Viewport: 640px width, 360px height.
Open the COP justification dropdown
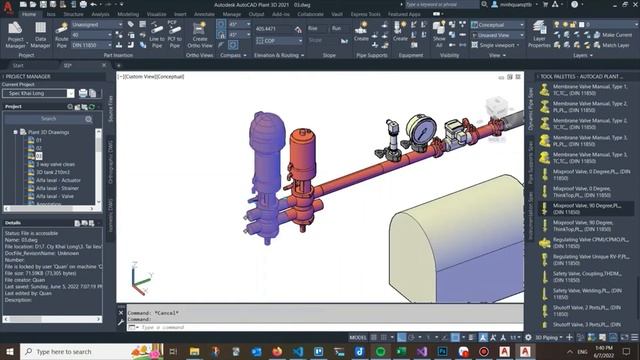(x=279, y=41)
